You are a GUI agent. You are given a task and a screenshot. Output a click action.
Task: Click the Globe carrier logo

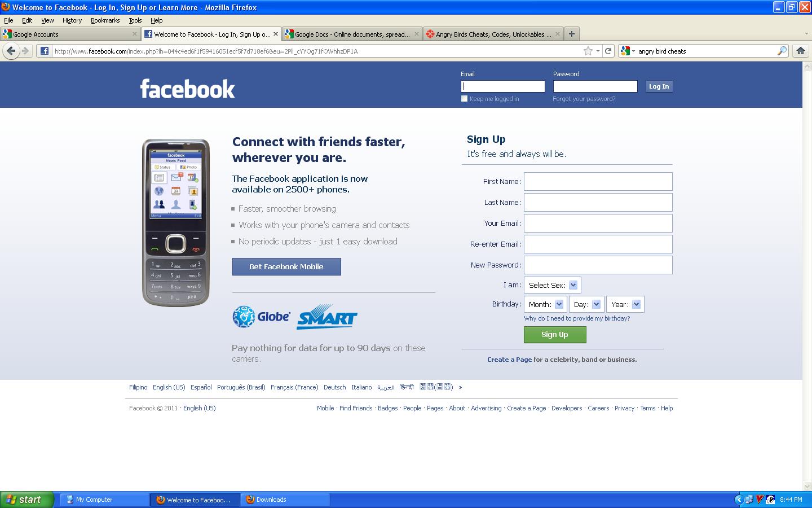click(x=261, y=316)
